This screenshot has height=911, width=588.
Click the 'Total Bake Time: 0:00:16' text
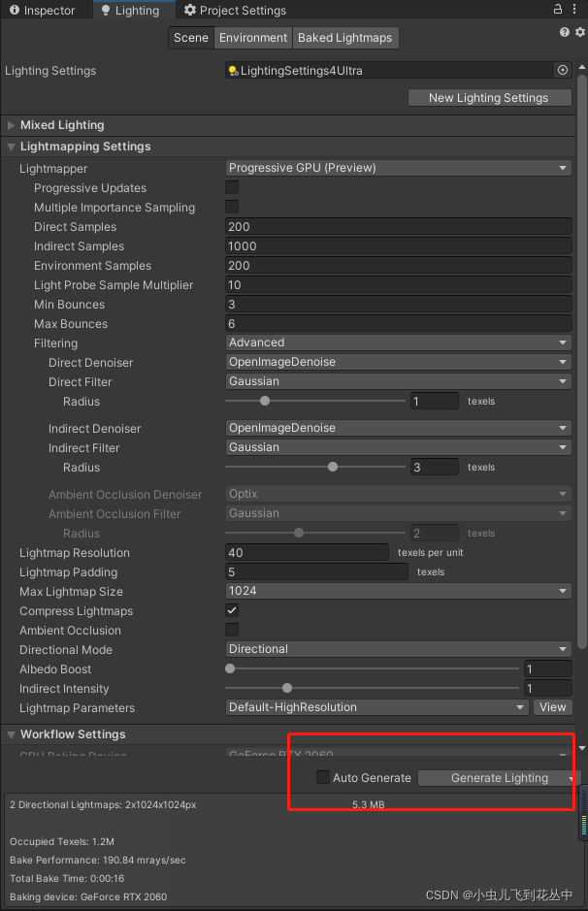pos(67,878)
